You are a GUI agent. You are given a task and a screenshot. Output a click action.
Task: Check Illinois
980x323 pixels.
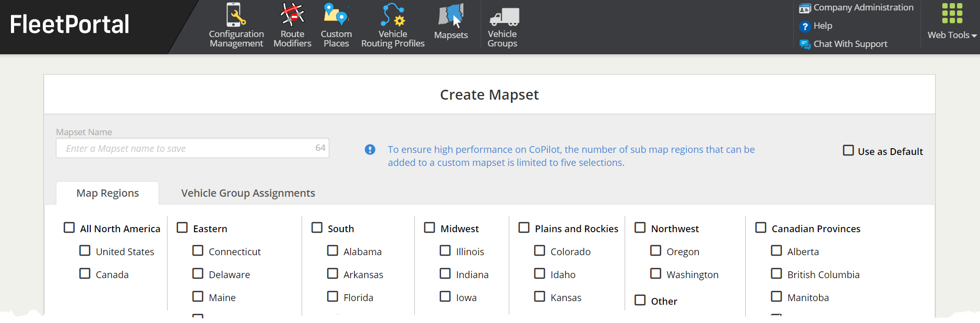pyautogui.click(x=445, y=250)
